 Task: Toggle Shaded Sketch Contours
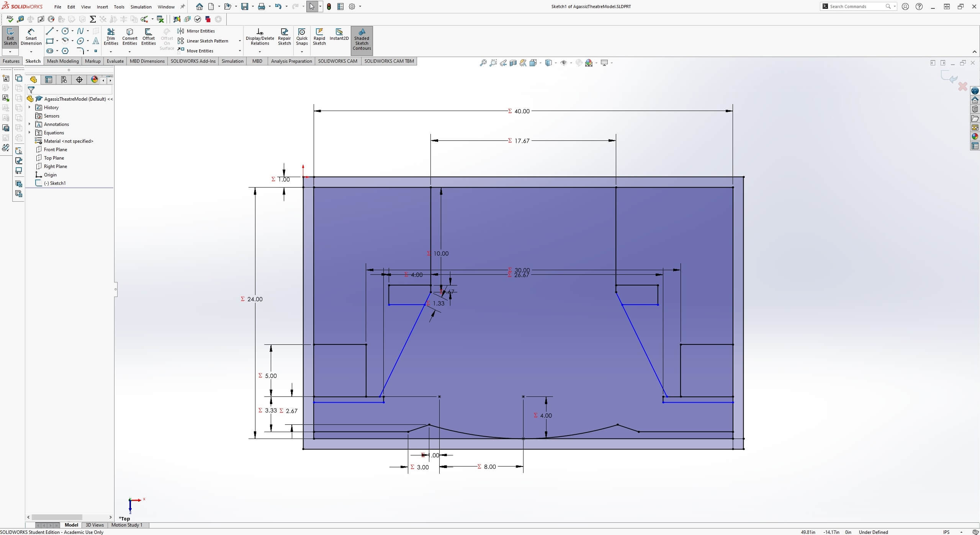[362, 40]
